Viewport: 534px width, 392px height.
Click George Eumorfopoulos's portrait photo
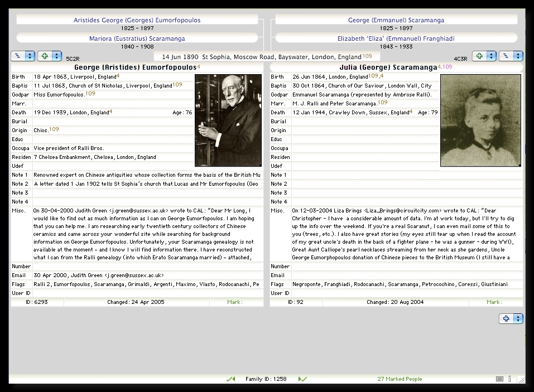[228, 120]
